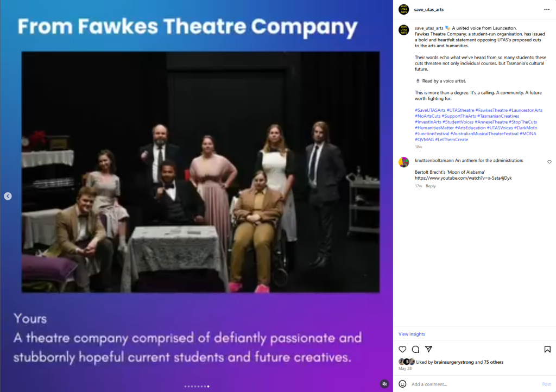Reply to knuttsenboltzmann's comment
556x392 pixels.
pyautogui.click(x=431, y=186)
